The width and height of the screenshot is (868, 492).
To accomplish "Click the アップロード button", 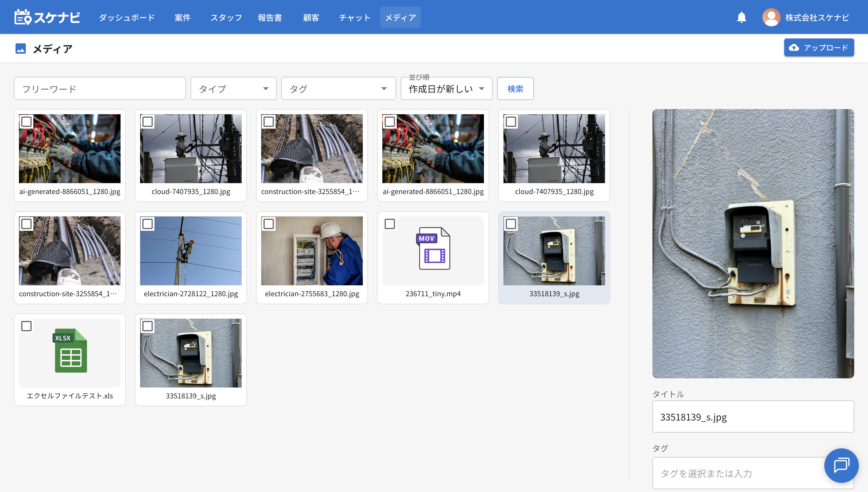I will tap(819, 48).
